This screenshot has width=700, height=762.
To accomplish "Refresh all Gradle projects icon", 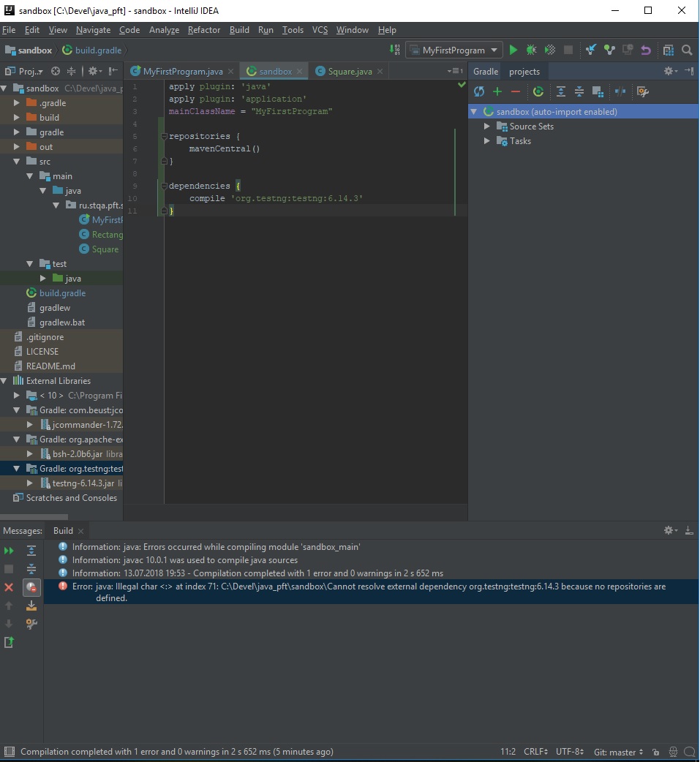I will (479, 91).
